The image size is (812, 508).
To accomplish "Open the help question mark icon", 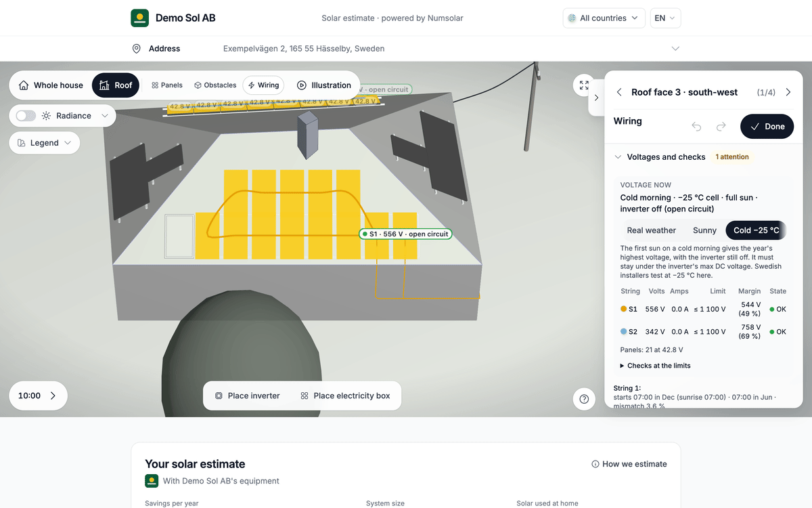I will (584, 399).
